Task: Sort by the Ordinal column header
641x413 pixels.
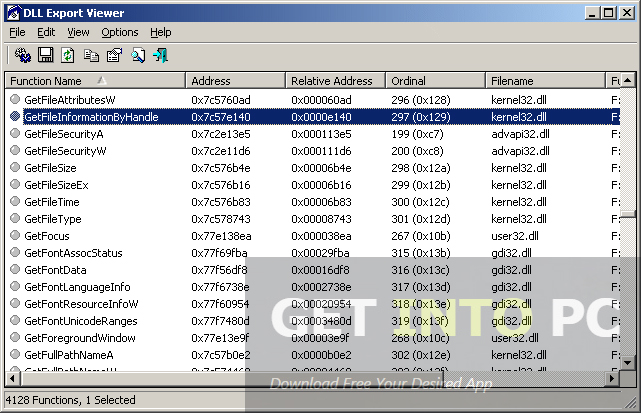Action: (435, 81)
